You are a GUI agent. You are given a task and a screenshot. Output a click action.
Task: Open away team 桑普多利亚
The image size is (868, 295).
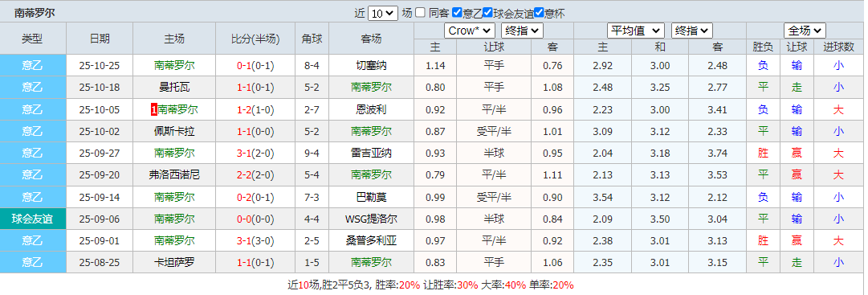(371, 240)
